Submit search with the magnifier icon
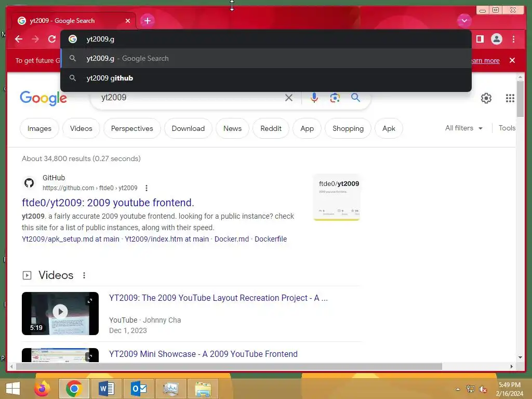 coord(355,98)
